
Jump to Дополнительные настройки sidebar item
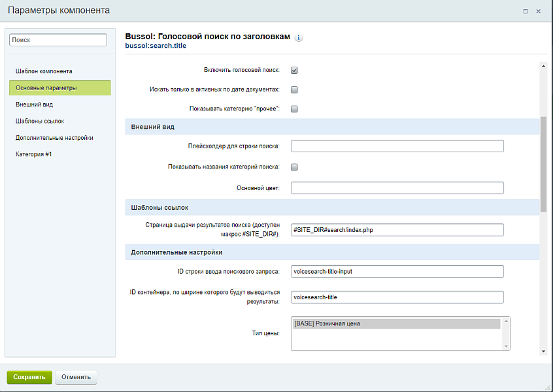coord(54,138)
